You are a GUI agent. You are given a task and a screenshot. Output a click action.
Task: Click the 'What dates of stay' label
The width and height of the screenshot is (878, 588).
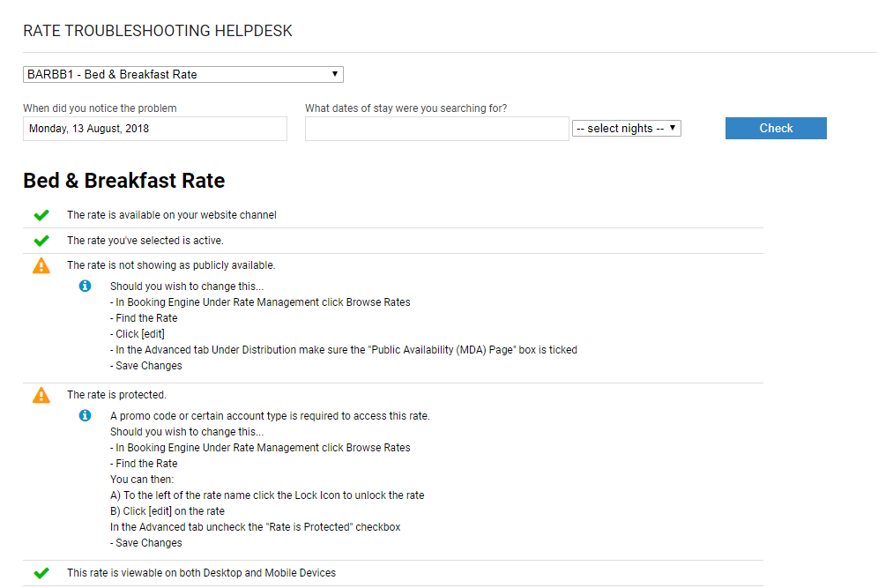coord(406,108)
